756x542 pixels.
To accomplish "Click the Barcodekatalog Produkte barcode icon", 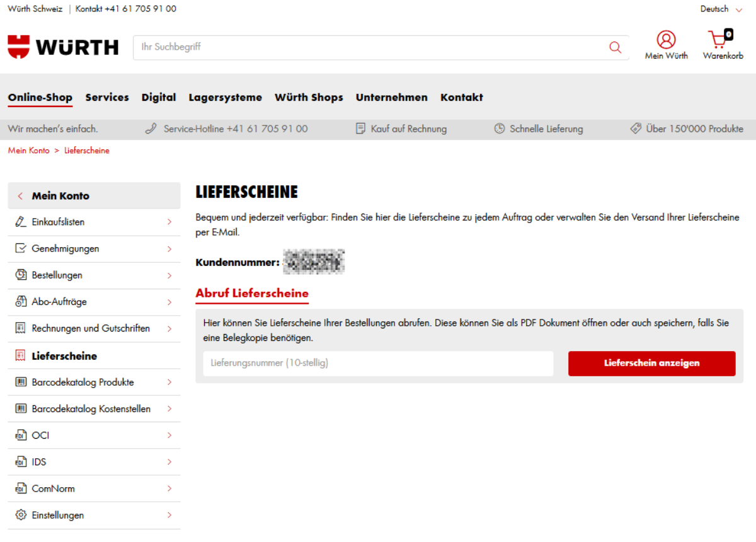I will pos(20,382).
